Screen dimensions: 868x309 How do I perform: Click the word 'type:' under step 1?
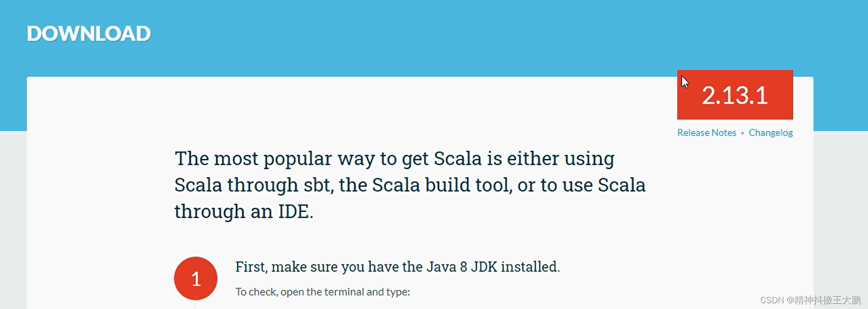tap(398, 292)
